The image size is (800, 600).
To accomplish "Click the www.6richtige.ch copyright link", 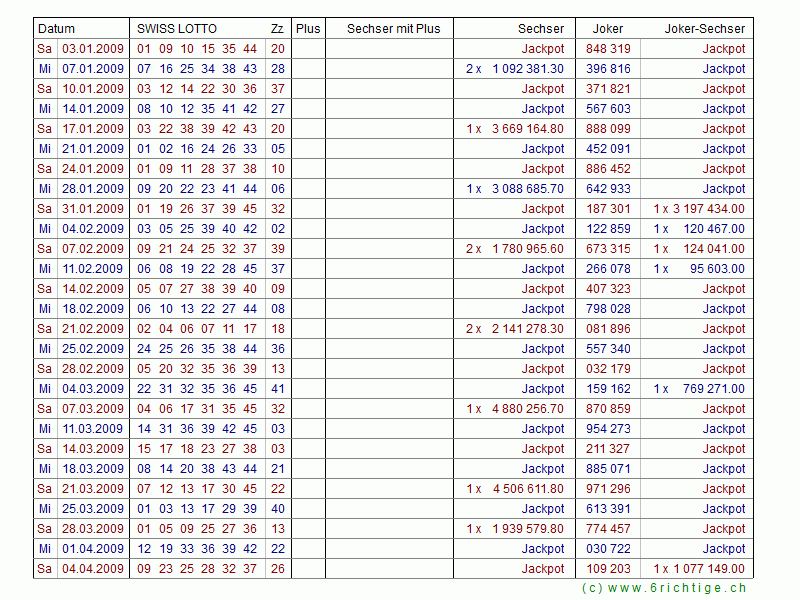I will 664,588.
